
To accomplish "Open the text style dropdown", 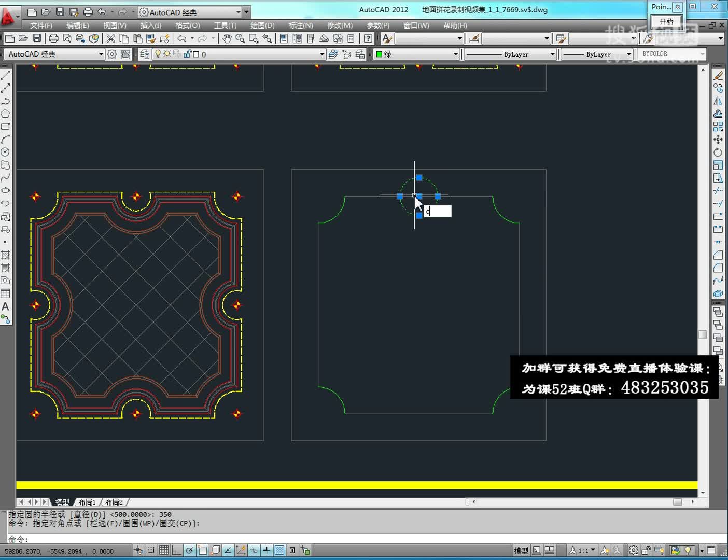I will point(429,38).
